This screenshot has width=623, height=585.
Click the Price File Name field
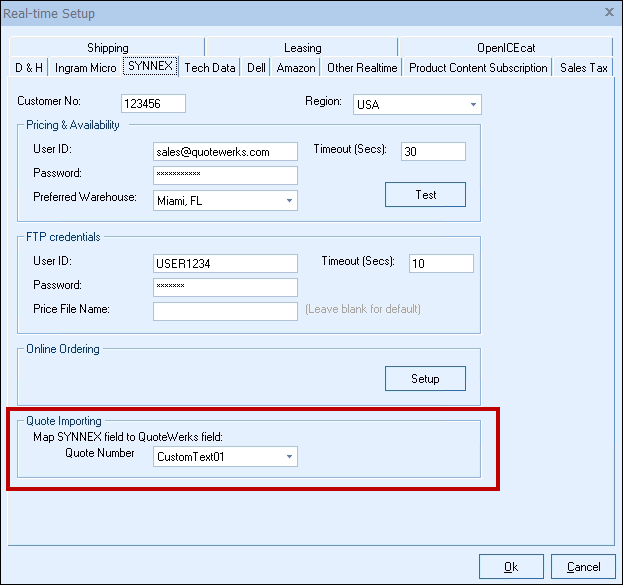[225, 311]
